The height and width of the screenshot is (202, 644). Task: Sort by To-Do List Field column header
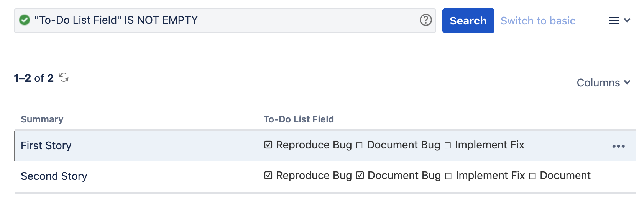pos(299,119)
